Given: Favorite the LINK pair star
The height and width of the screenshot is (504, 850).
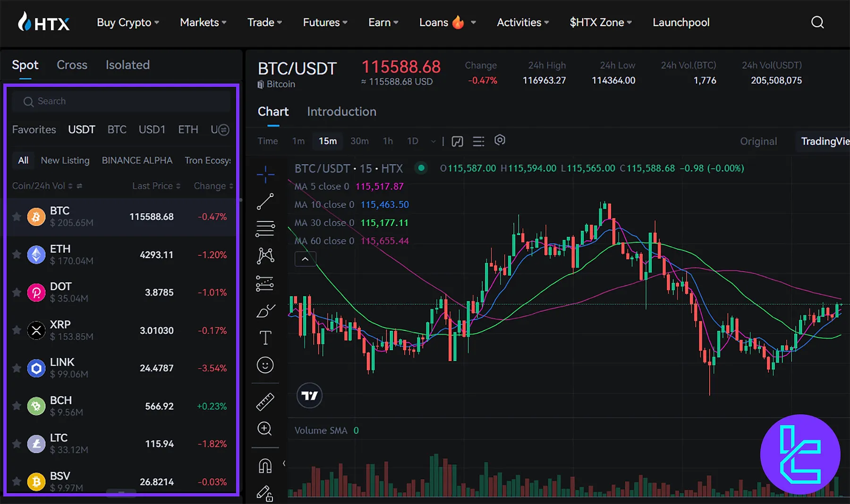Looking at the screenshot, I should tap(17, 368).
